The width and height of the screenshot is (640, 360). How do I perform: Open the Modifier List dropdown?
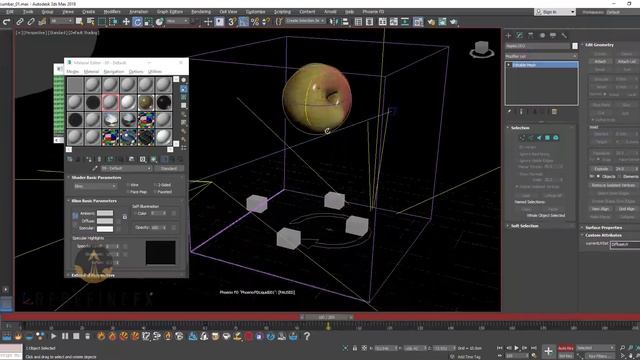(x=541, y=56)
